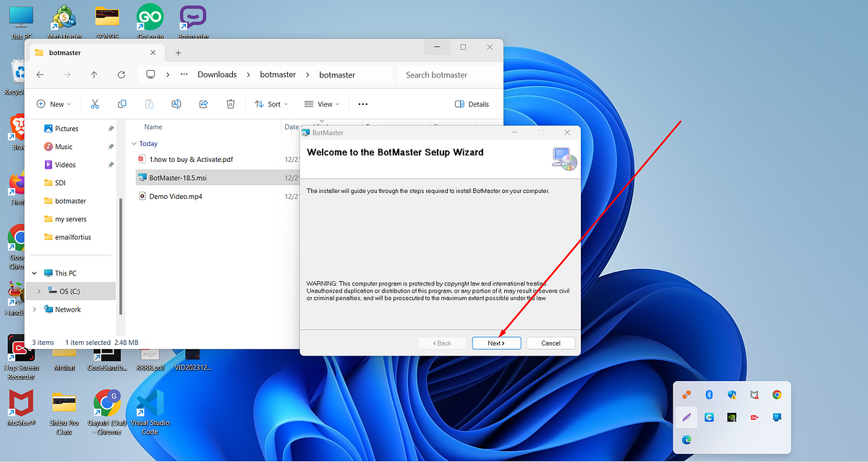The width and height of the screenshot is (868, 462).
Task: Select the Demo Video.mp4 file
Action: [175, 196]
